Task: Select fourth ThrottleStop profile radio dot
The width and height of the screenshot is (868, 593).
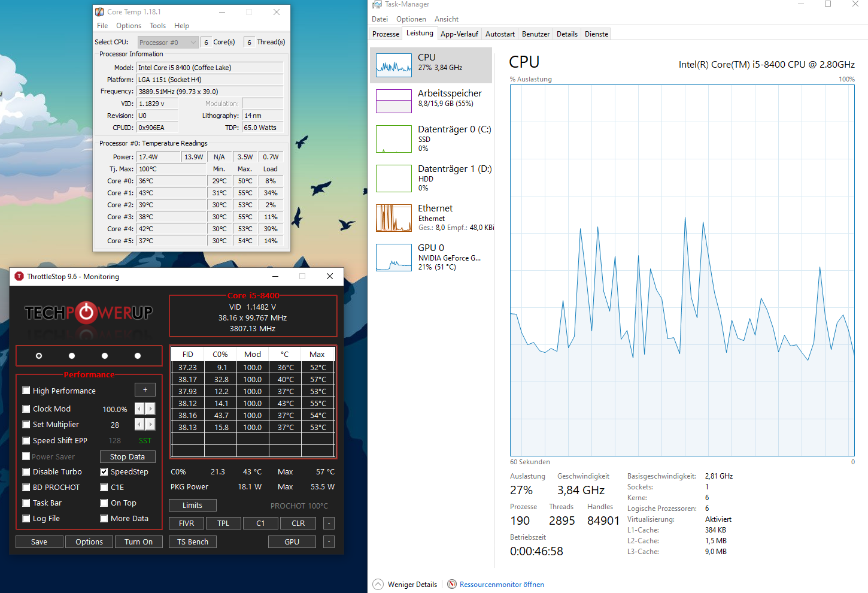Action: click(138, 356)
